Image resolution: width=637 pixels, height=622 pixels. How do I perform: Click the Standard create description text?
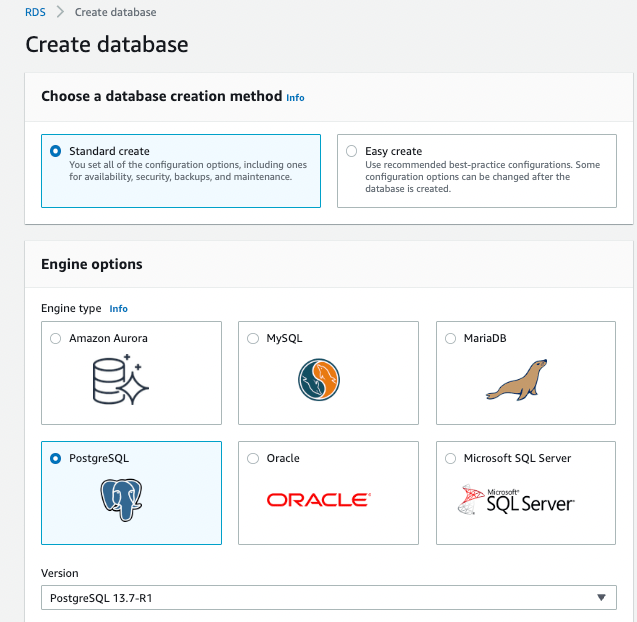[x=188, y=171]
